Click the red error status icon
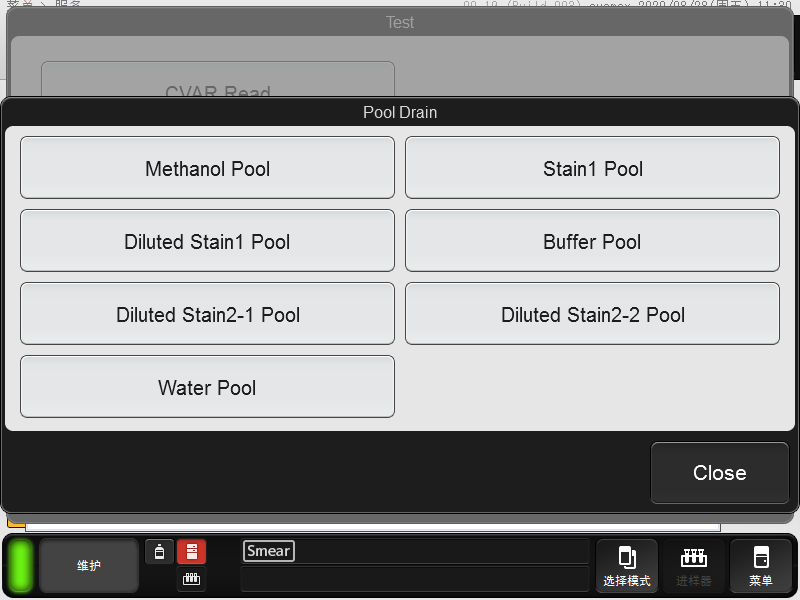800x600 pixels. pyautogui.click(x=191, y=551)
